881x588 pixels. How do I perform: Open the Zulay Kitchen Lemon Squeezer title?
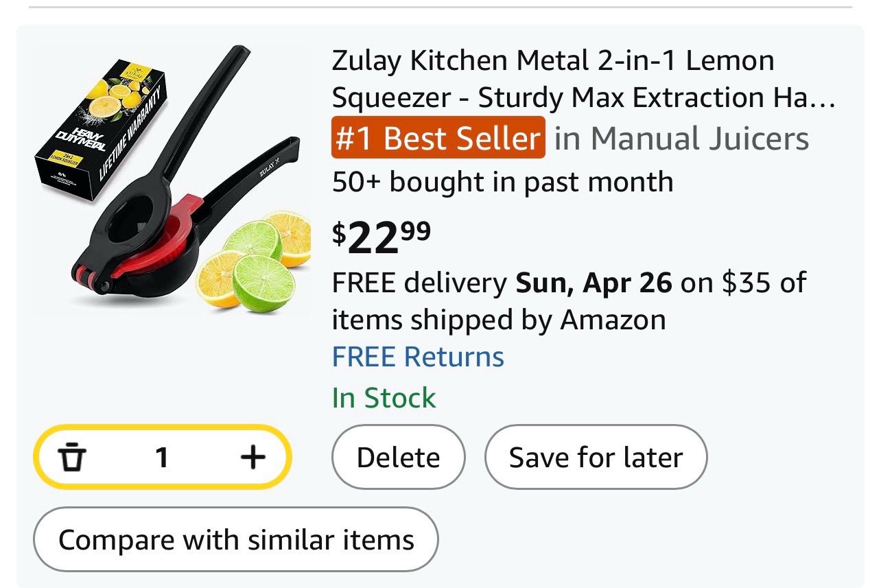[x=583, y=79]
